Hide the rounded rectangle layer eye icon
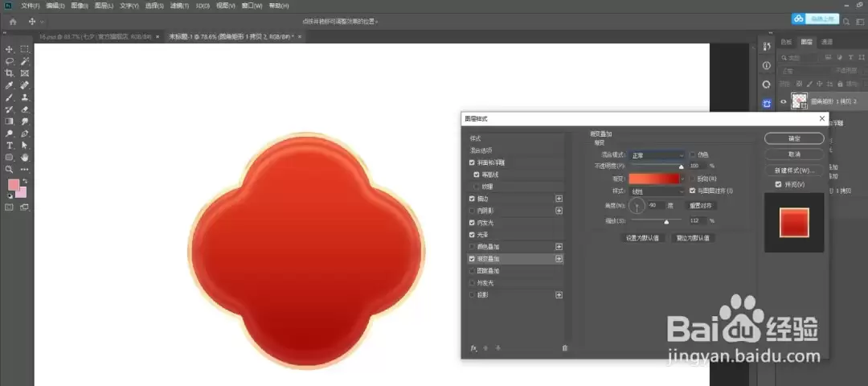The height and width of the screenshot is (386, 868). pyautogui.click(x=784, y=101)
